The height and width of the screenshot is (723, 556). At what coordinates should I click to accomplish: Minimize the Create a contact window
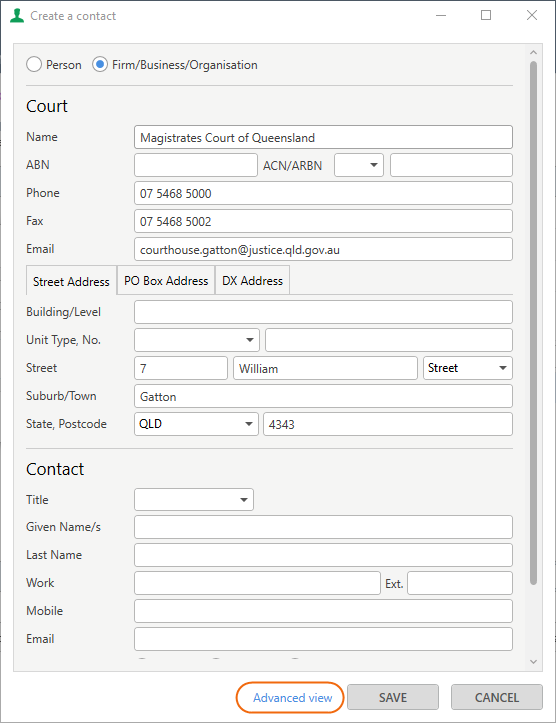click(441, 15)
